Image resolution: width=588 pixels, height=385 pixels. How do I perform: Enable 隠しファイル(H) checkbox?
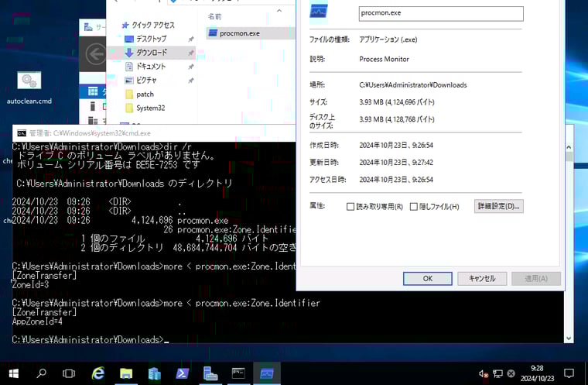coord(414,207)
